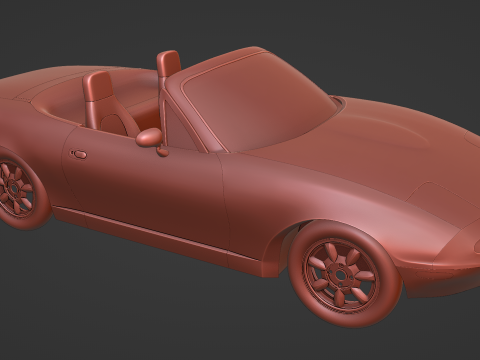Click the side mirror on the car door
This screenshot has height=360, width=480.
149,137
